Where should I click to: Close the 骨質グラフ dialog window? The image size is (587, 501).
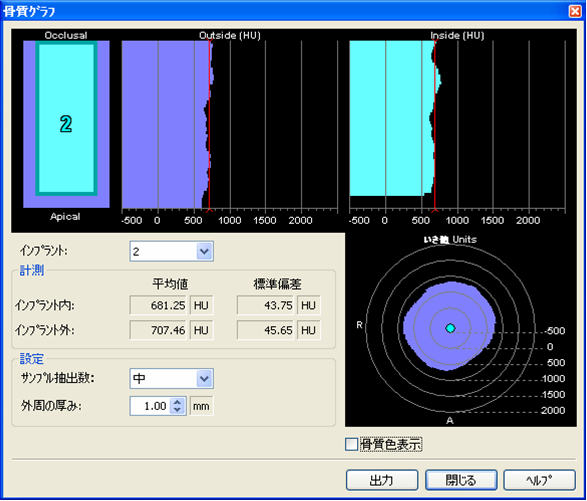[x=575, y=11]
